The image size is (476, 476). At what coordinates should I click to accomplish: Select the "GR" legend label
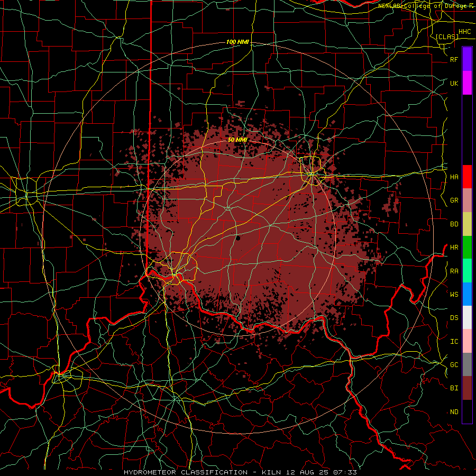tap(454, 200)
